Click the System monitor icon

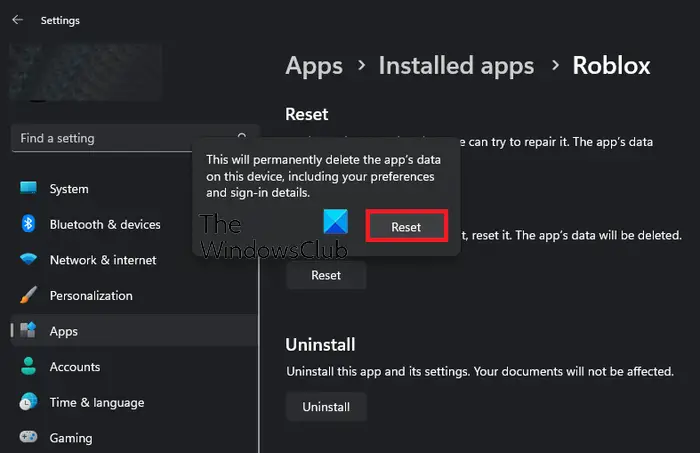(28, 189)
